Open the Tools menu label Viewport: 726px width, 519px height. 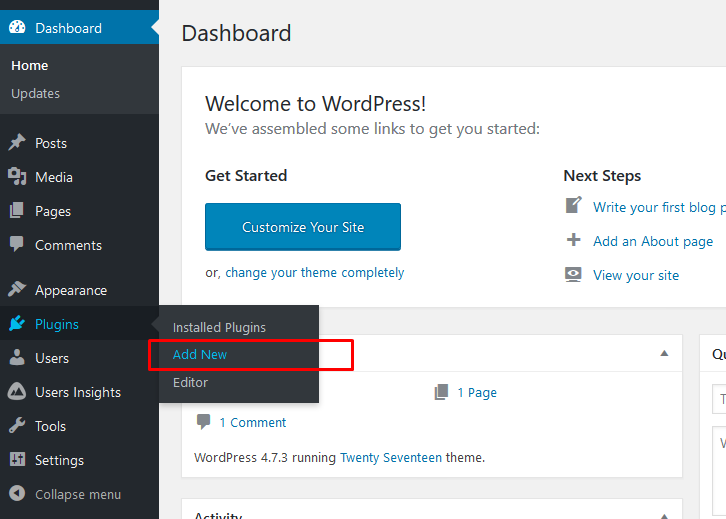(50, 426)
